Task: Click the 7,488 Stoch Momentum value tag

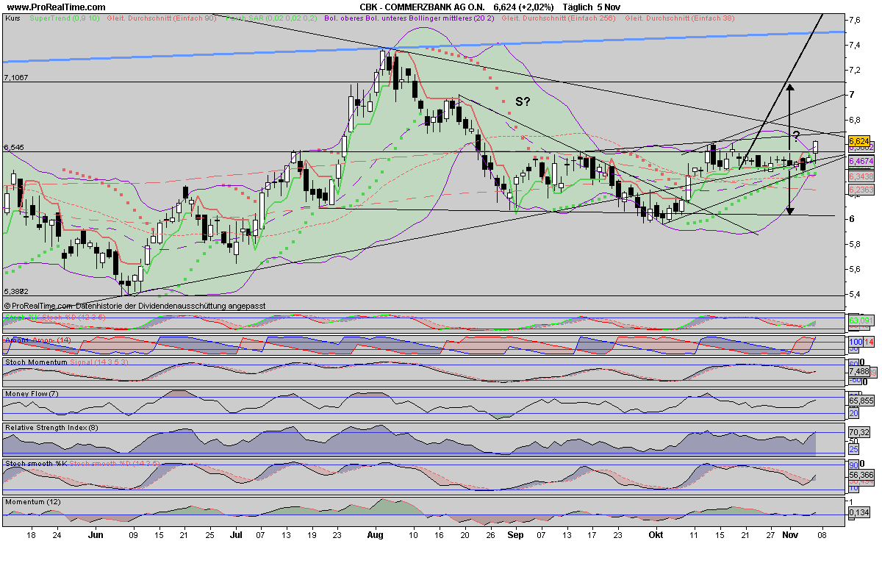Action: click(x=858, y=372)
